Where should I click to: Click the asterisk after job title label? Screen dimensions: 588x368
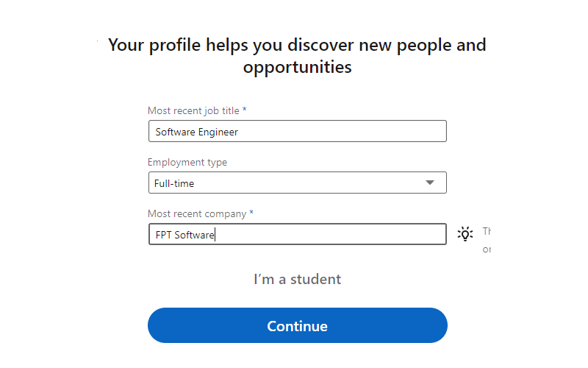[245, 110]
